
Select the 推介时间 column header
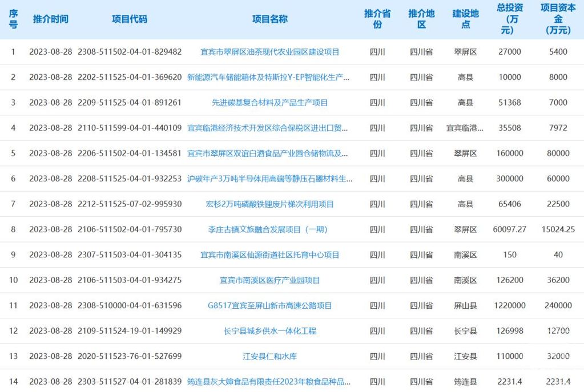pos(51,19)
